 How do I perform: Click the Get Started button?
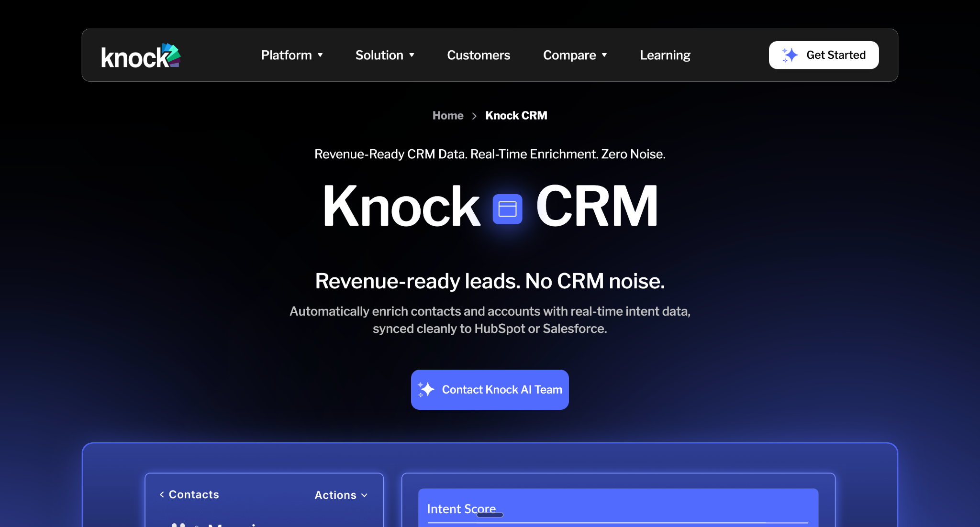[823, 55]
